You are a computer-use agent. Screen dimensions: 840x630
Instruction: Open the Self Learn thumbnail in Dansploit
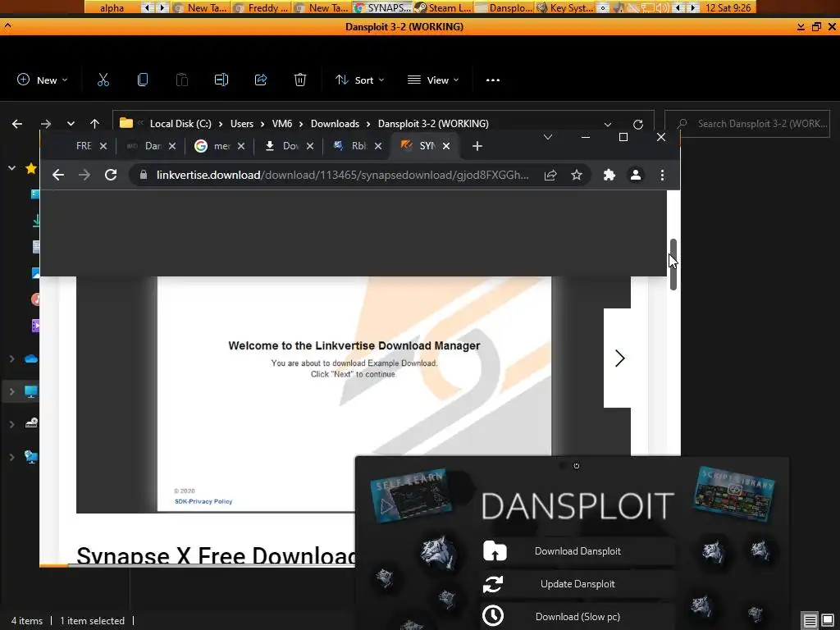coord(412,495)
